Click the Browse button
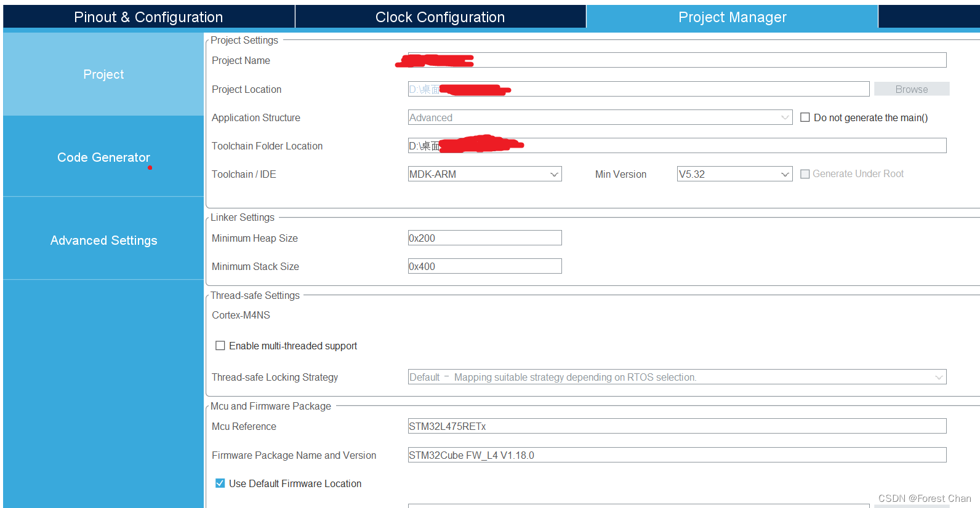This screenshot has height=508, width=980. click(912, 89)
